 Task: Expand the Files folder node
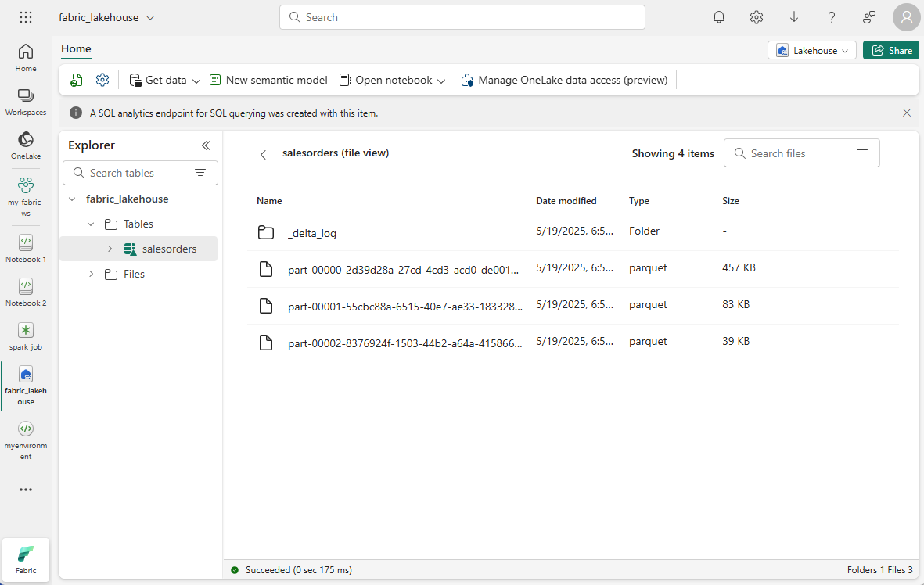(91, 274)
